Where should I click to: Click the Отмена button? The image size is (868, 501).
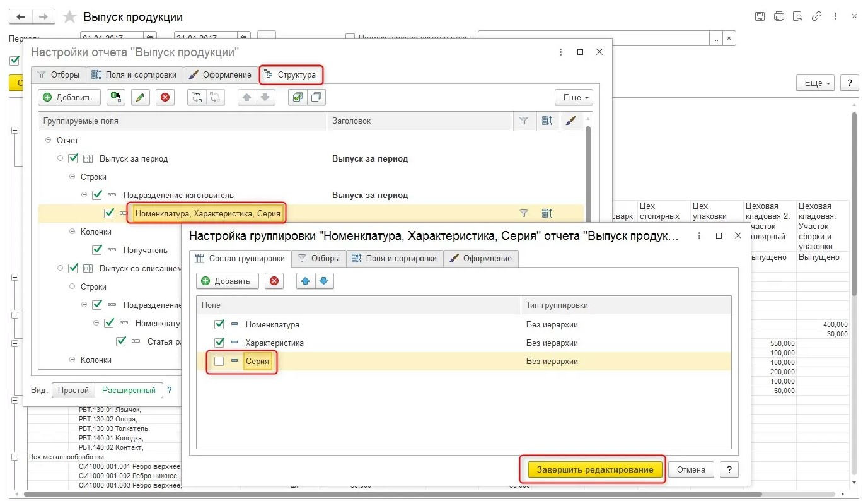click(691, 469)
